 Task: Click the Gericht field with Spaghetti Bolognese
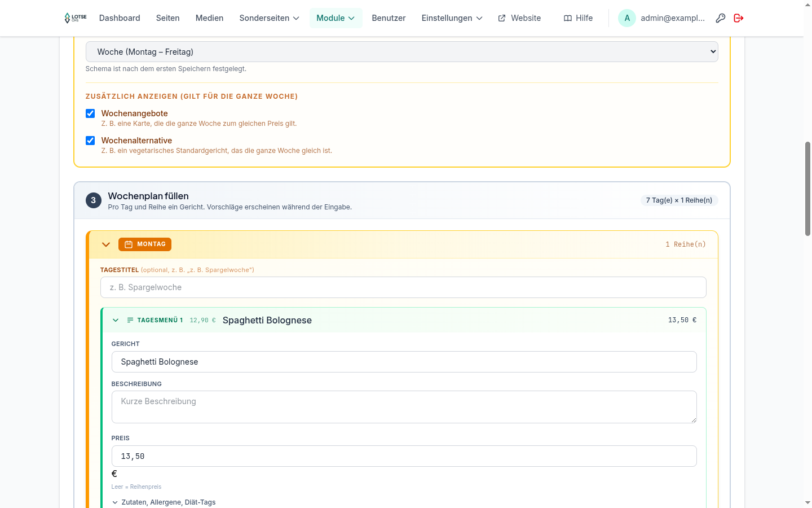pyautogui.click(x=404, y=362)
